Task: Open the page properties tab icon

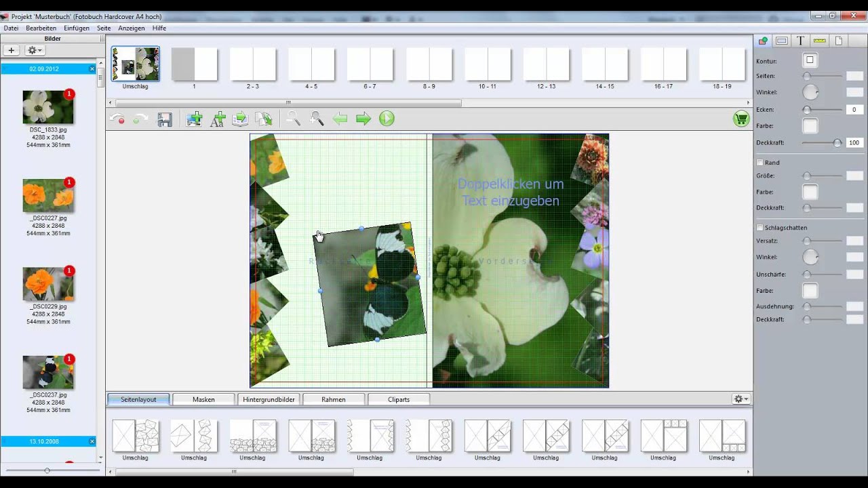Action: click(x=839, y=41)
